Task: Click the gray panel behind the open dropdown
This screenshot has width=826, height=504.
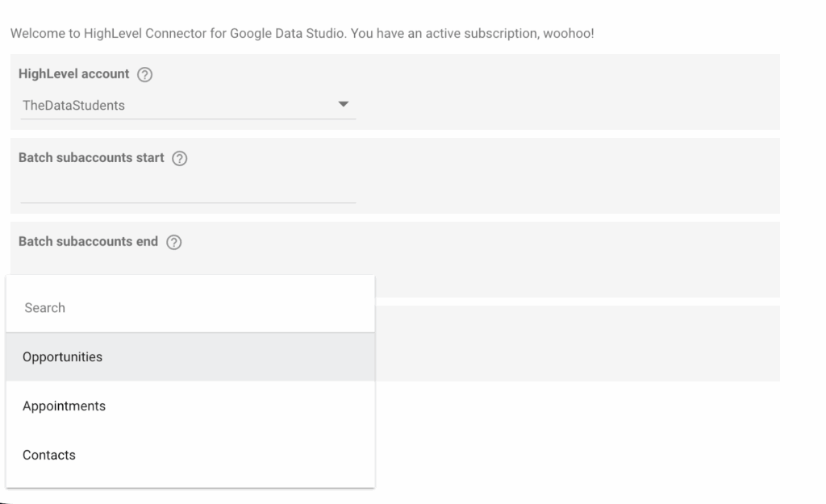Action: coord(577,343)
